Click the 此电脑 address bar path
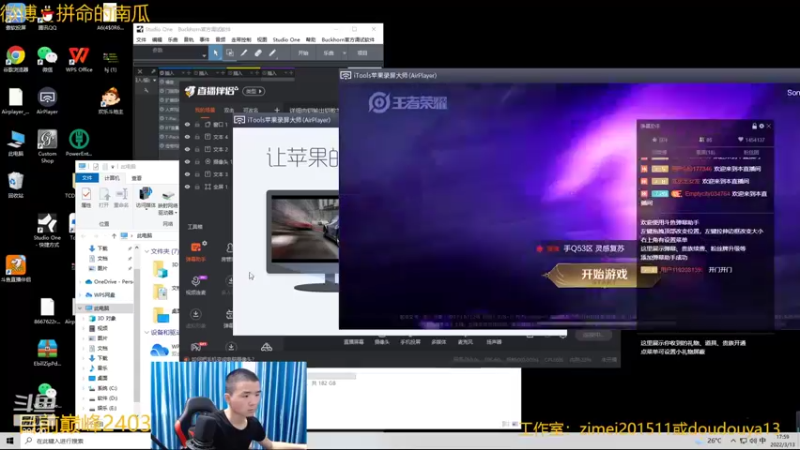800x450 pixels. 144,236
